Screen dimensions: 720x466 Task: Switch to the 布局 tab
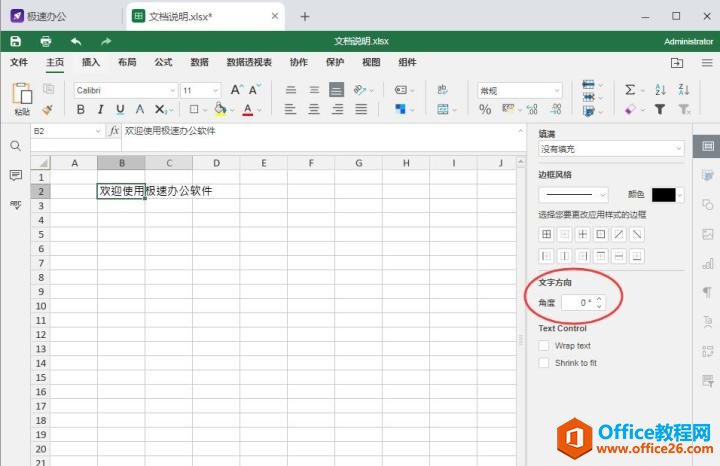tap(127, 62)
